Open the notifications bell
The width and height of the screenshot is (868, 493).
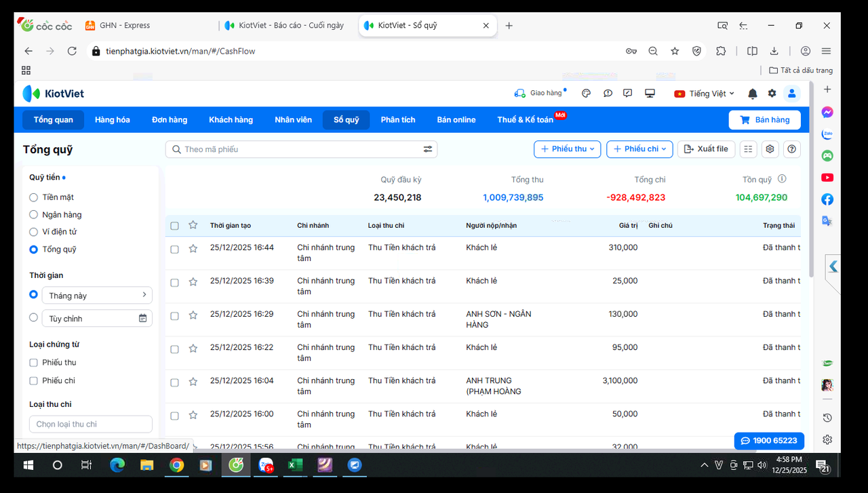point(751,94)
